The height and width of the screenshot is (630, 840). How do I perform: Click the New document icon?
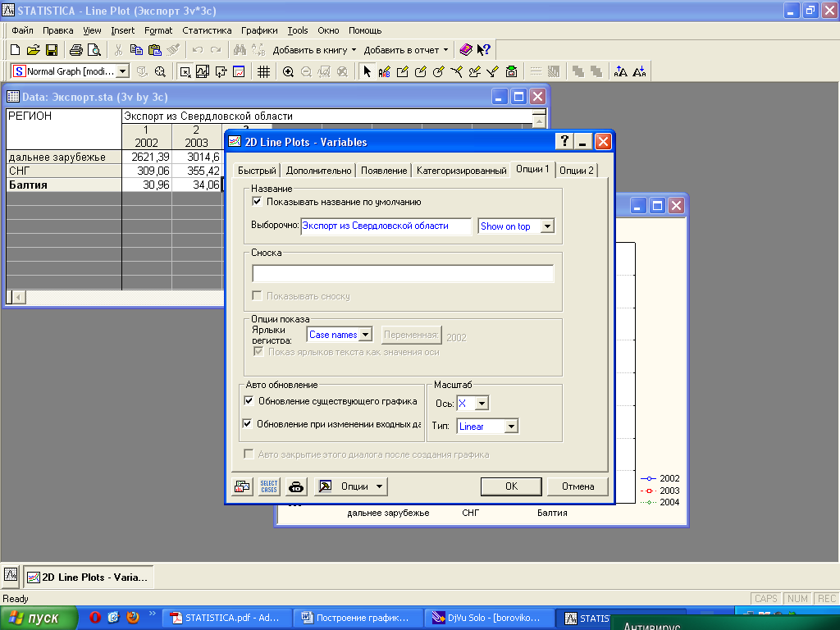pos(15,50)
